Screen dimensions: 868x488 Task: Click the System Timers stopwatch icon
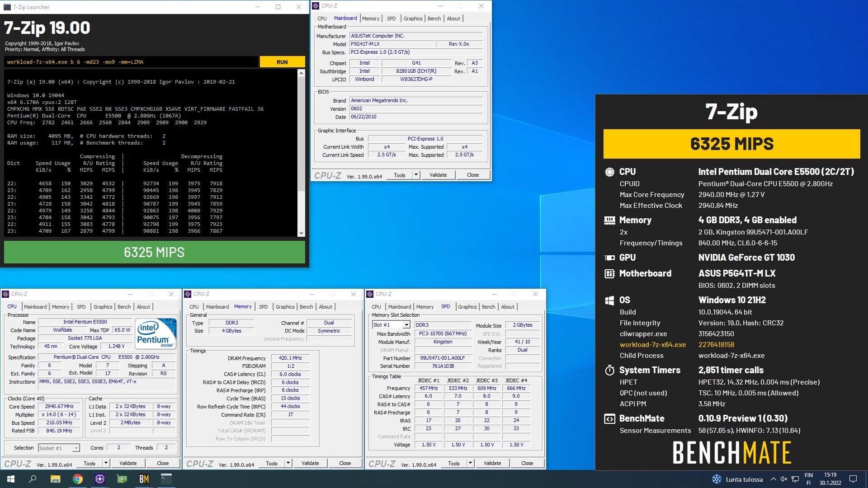[x=609, y=371]
